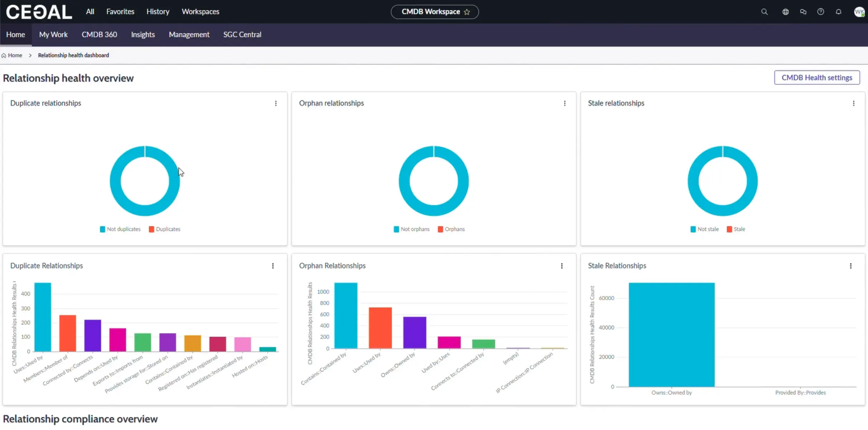Open the search magnifier icon
This screenshot has width=868, height=430.
(764, 12)
